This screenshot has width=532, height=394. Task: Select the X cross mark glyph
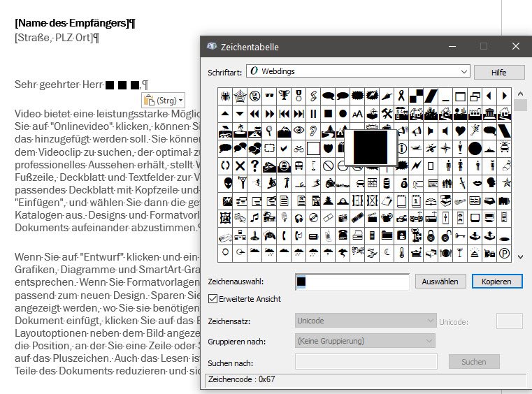pos(240,166)
